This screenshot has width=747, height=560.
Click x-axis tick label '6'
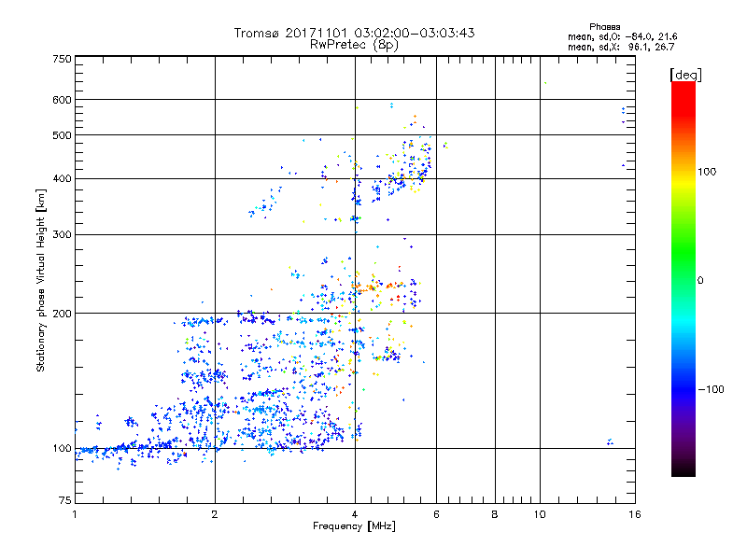coord(436,514)
